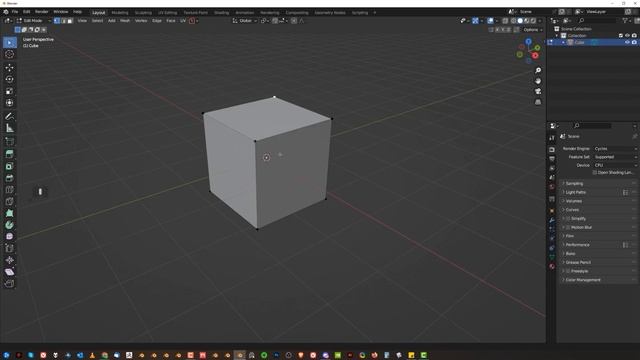Select the Poly Build tool

point(10,213)
